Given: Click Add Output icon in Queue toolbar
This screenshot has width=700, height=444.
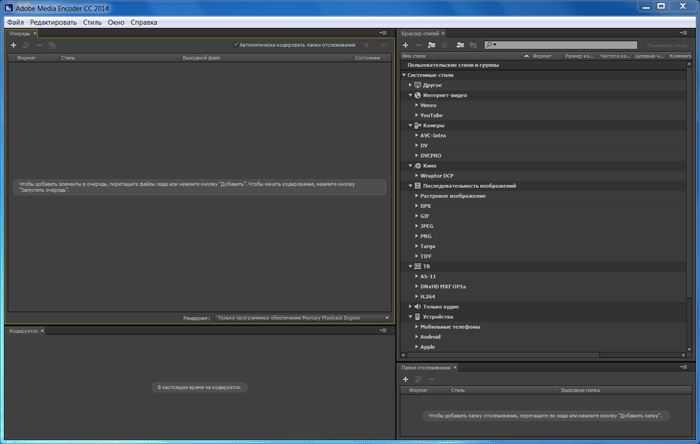Looking at the screenshot, I should (x=26, y=45).
